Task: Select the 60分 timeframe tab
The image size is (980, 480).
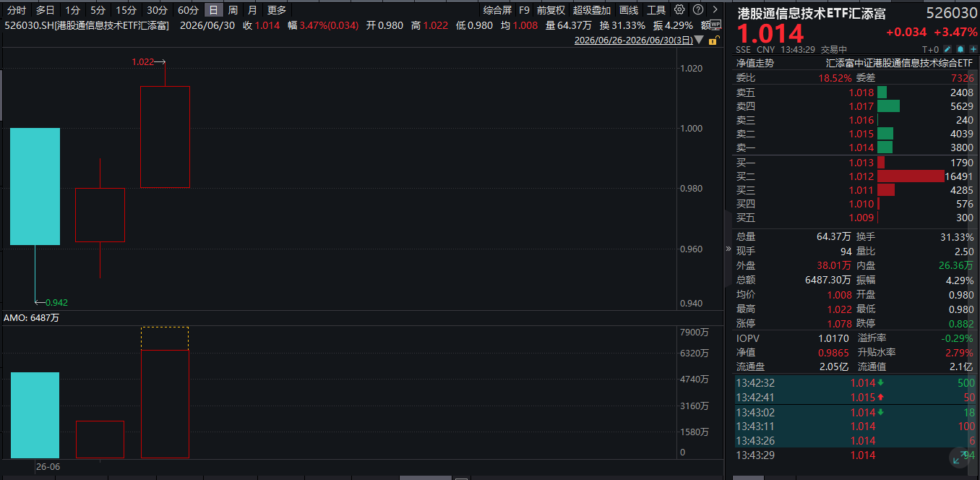Action: [x=188, y=10]
